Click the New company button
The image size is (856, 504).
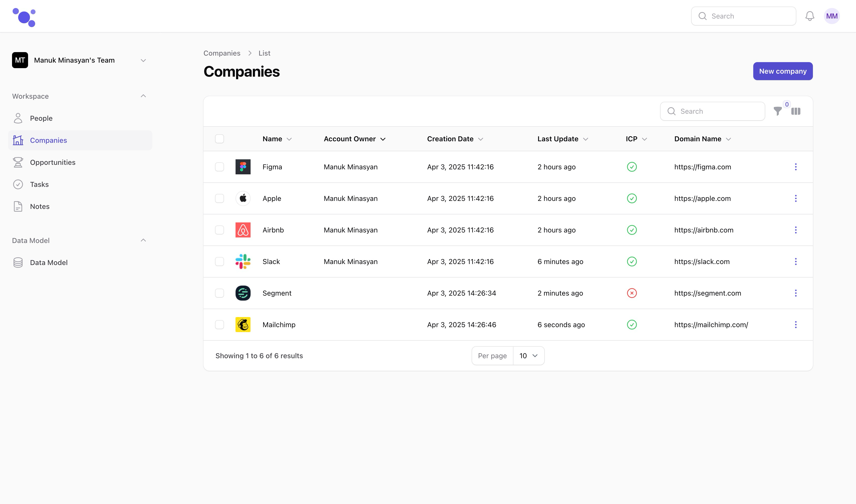click(x=783, y=71)
